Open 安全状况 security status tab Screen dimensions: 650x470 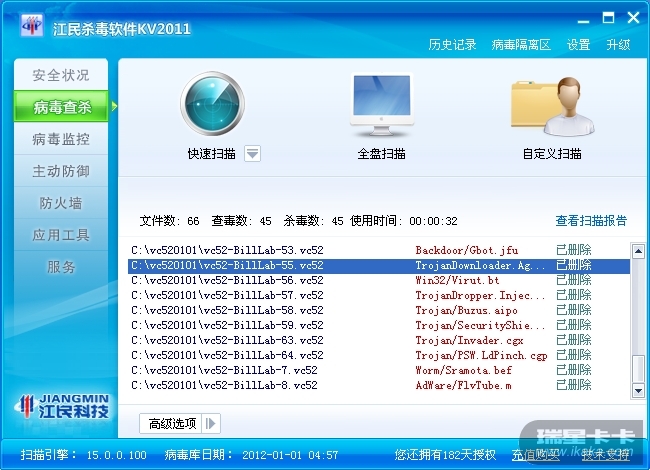pos(61,75)
